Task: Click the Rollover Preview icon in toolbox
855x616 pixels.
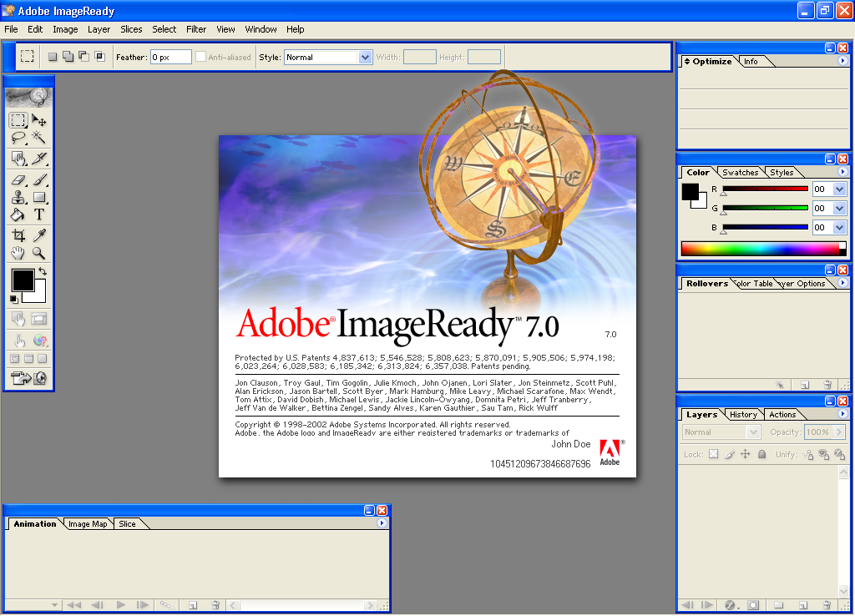Action: (18, 341)
